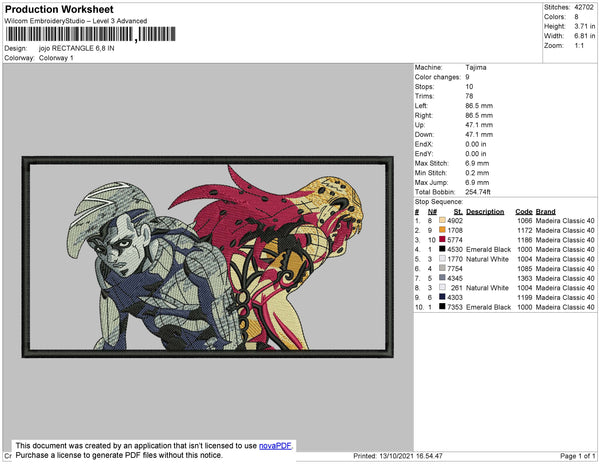Pick the black swatch for thread 7353

[x=442, y=306]
